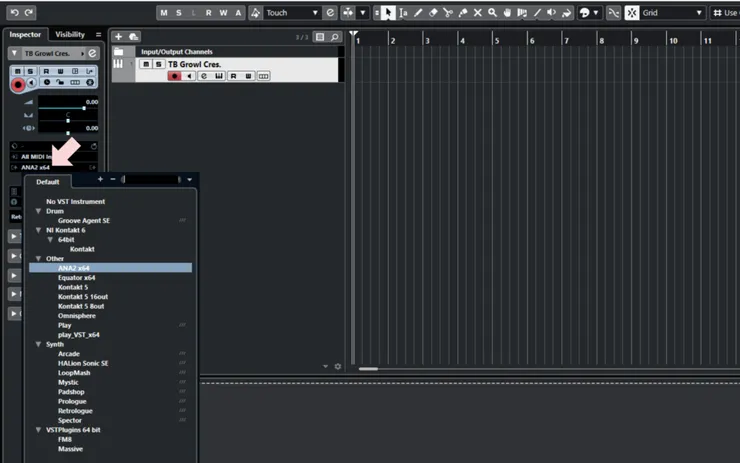Collapse all categories with minus button

click(113, 179)
